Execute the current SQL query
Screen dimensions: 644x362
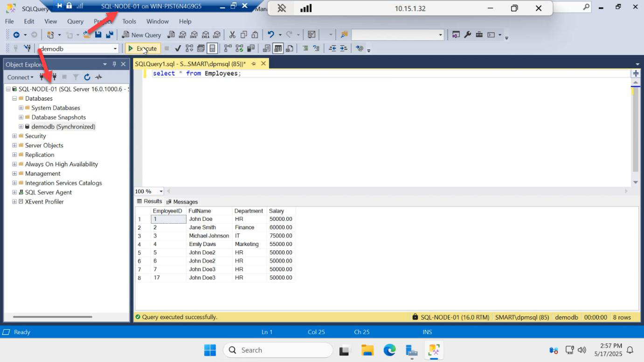143,48
